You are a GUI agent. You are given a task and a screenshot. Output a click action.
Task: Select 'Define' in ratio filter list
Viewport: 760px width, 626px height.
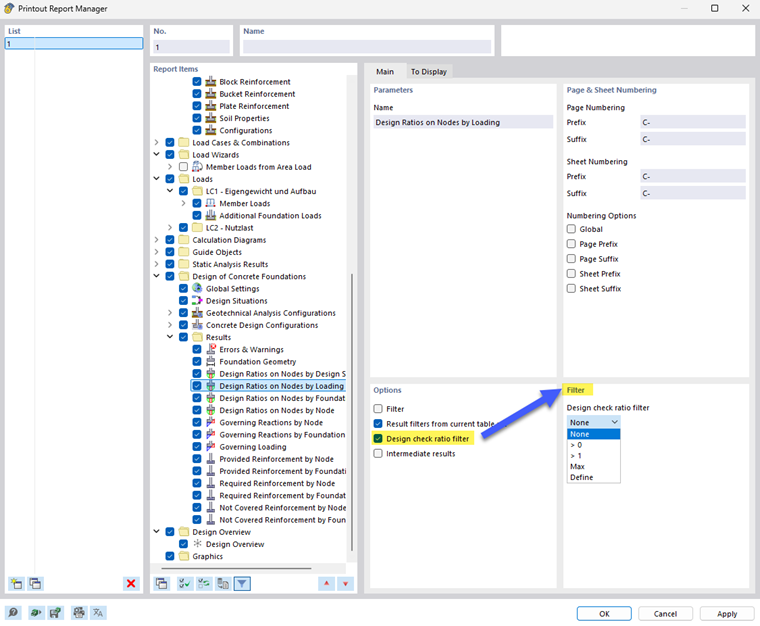[x=593, y=477]
